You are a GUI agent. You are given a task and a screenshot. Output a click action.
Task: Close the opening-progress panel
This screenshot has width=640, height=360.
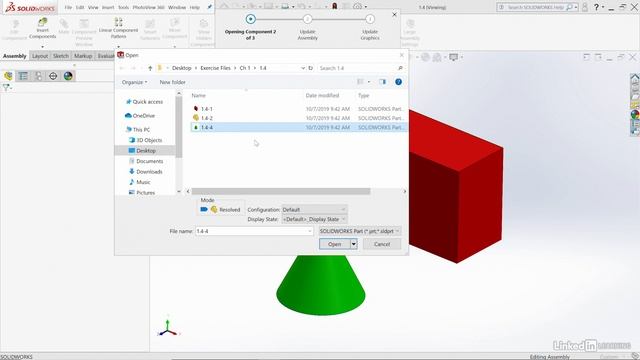[x=394, y=15]
